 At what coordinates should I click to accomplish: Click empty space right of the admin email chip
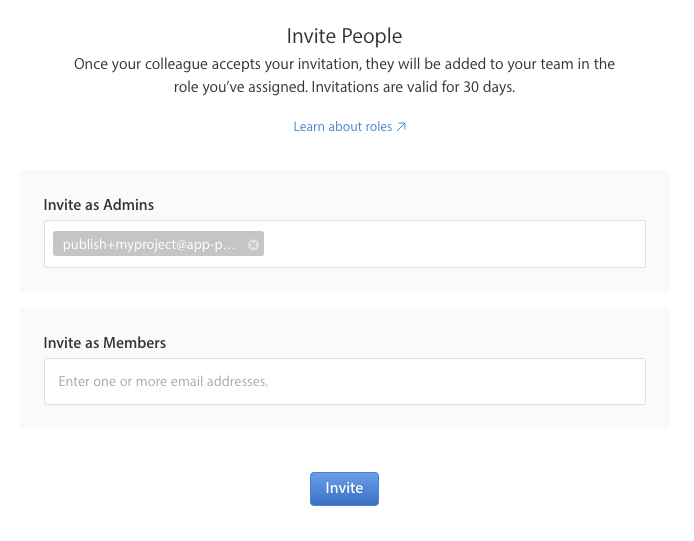tap(450, 245)
